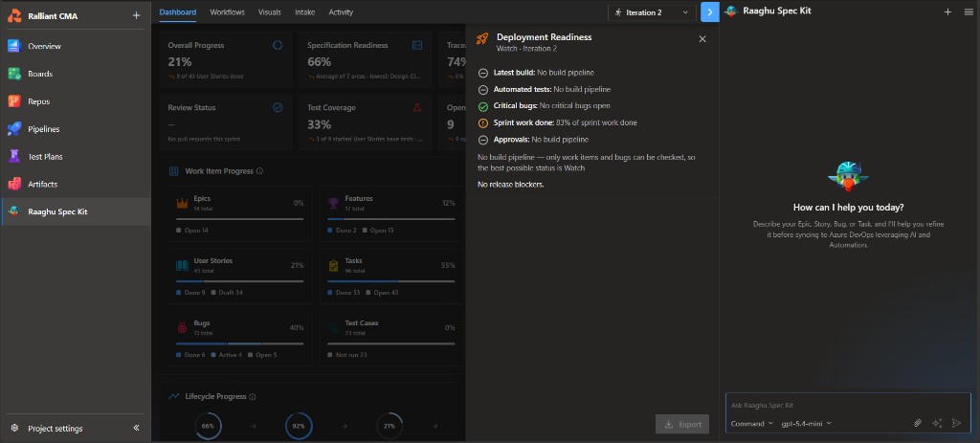Open the Raaghu Spec Kit hamburger menu
The image size is (980, 443).
pos(969,11)
